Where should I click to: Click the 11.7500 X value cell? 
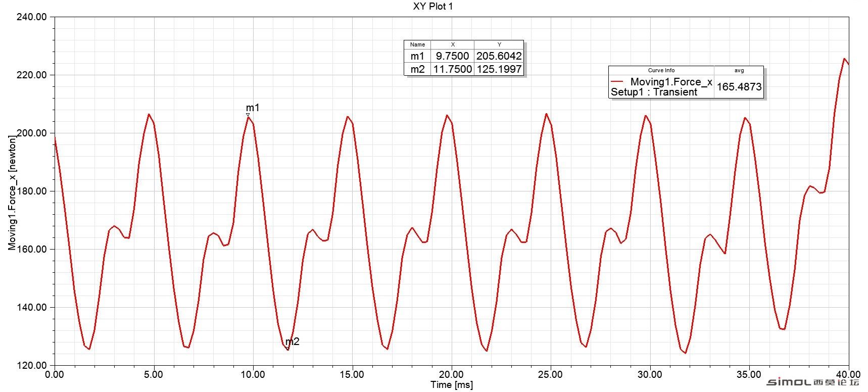tap(452, 69)
